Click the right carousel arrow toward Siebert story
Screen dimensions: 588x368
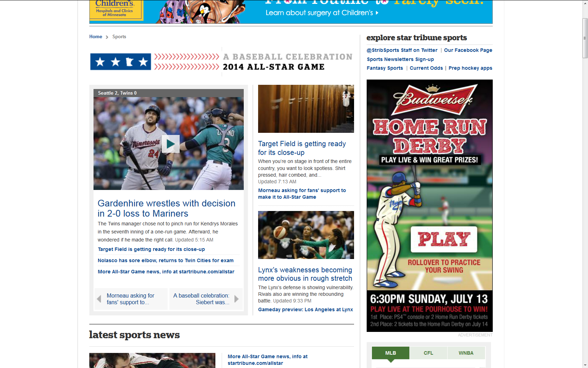point(237,299)
